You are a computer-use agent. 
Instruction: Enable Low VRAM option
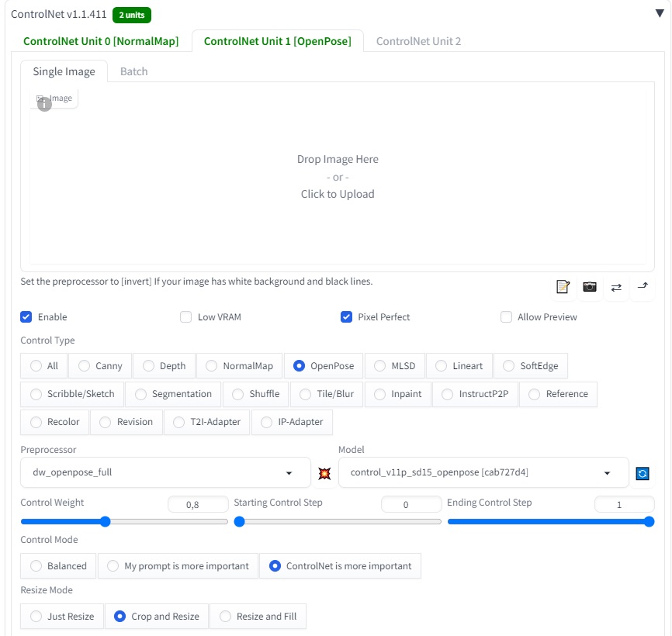point(185,317)
